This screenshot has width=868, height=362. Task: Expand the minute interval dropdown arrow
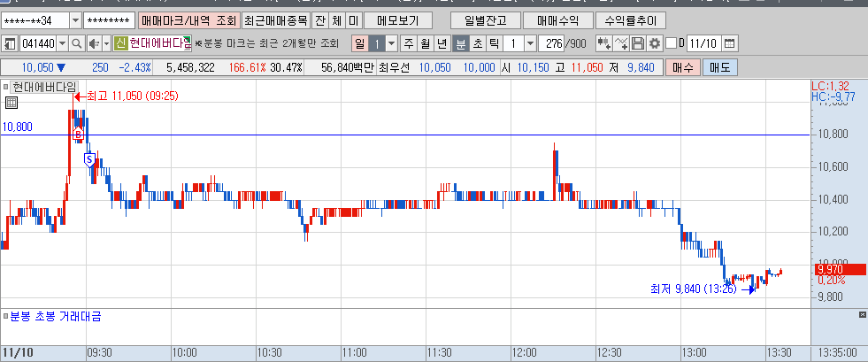530,43
